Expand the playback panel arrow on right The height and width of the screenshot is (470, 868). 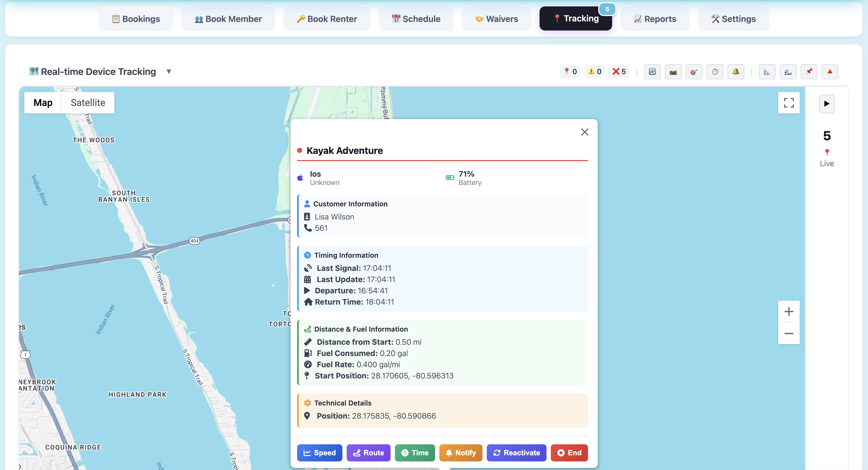click(x=826, y=104)
